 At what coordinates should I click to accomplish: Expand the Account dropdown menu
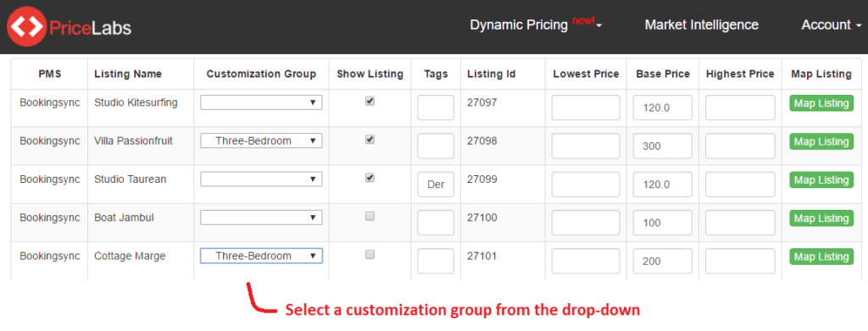pos(832,25)
